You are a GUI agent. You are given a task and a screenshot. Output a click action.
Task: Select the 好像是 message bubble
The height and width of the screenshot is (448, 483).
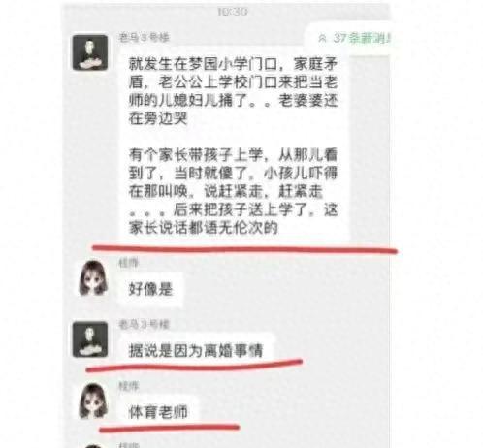coord(151,289)
